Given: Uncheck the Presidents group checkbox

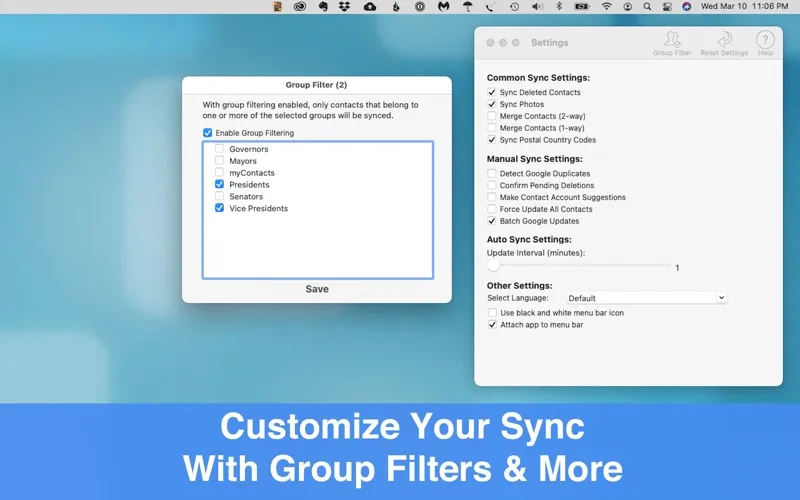Looking at the screenshot, I should click(219, 185).
